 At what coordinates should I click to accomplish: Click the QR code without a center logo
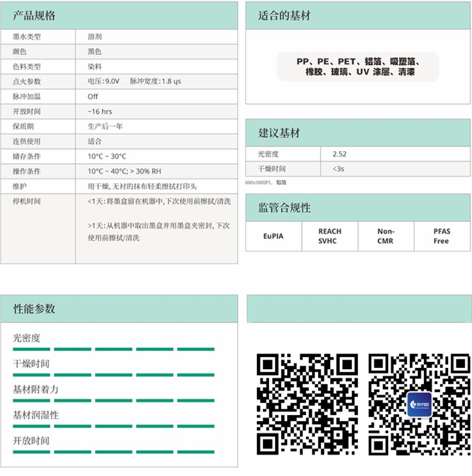[307, 405]
